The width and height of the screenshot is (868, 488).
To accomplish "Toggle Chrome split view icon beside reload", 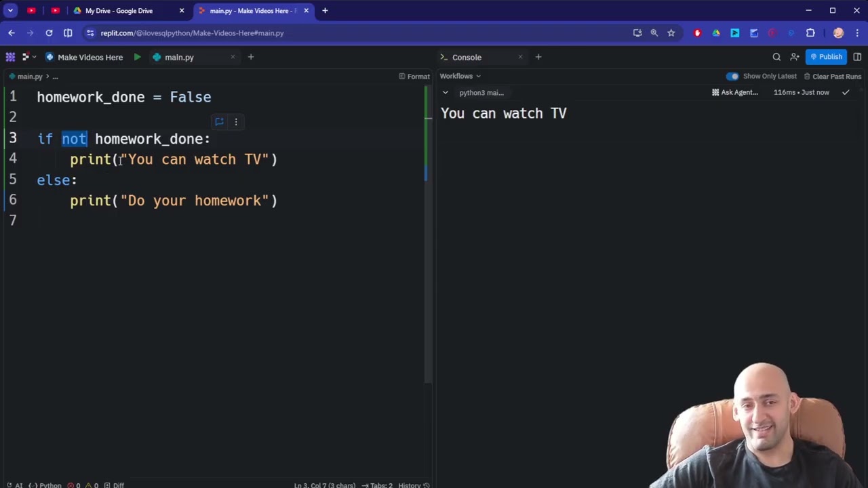I will pos(68,33).
